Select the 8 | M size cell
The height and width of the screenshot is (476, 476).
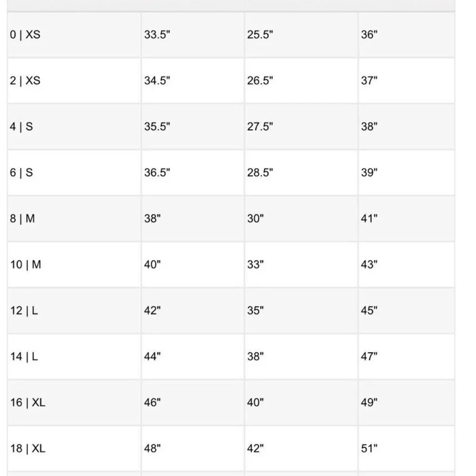(x=74, y=218)
